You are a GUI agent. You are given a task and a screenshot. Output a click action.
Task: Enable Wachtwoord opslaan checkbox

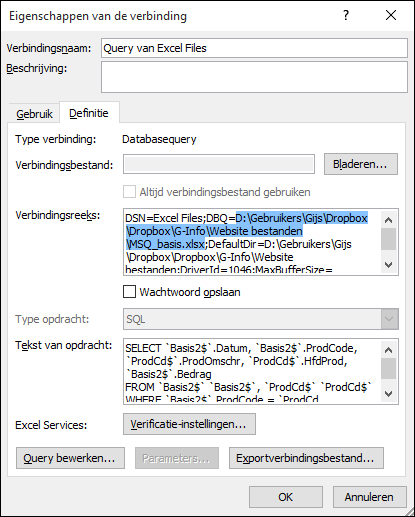pos(129,292)
